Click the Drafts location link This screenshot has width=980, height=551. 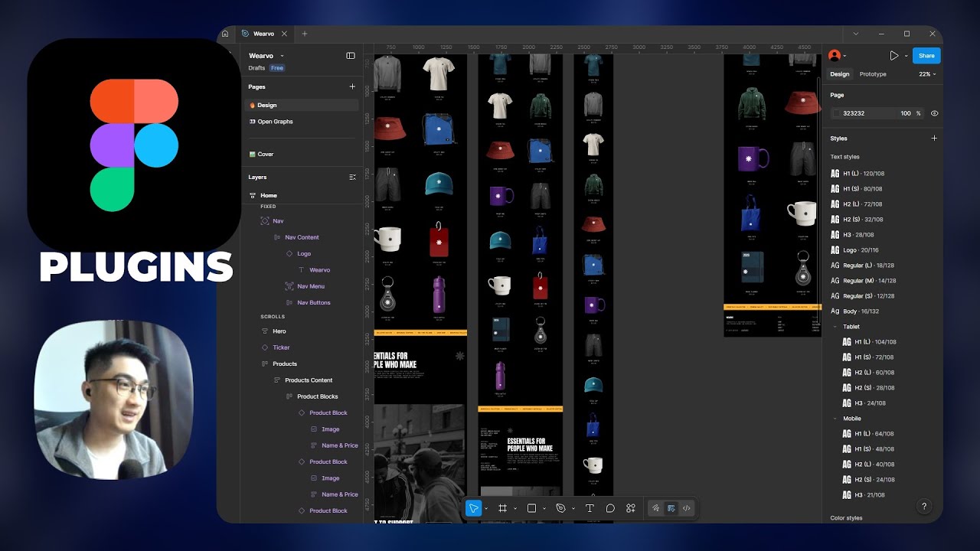point(256,68)
